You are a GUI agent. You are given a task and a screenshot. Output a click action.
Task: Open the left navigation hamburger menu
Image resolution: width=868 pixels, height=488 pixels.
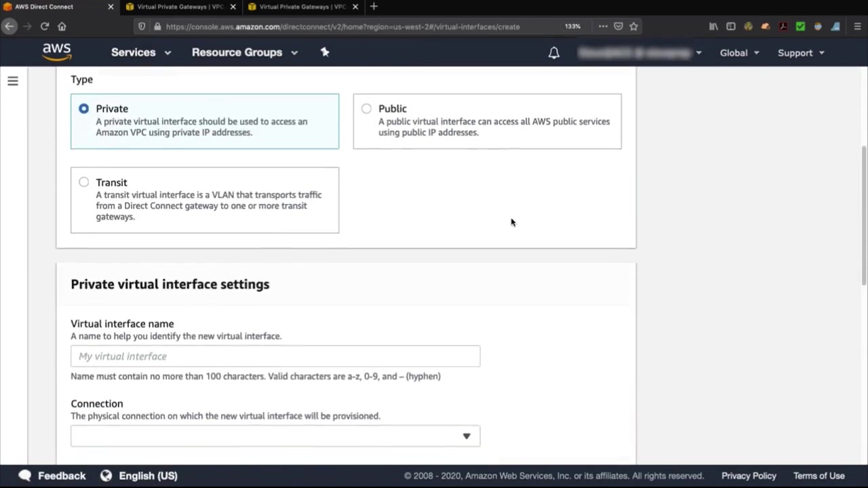pos(13,81)
